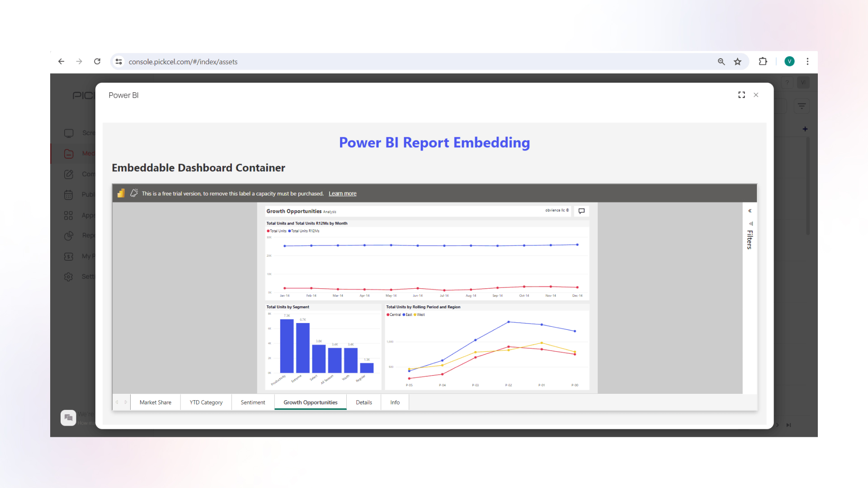Image resolution: width=868 pixels, height=488 pixels.
Task: Click the trial notification bell icon
Action: 134,193
